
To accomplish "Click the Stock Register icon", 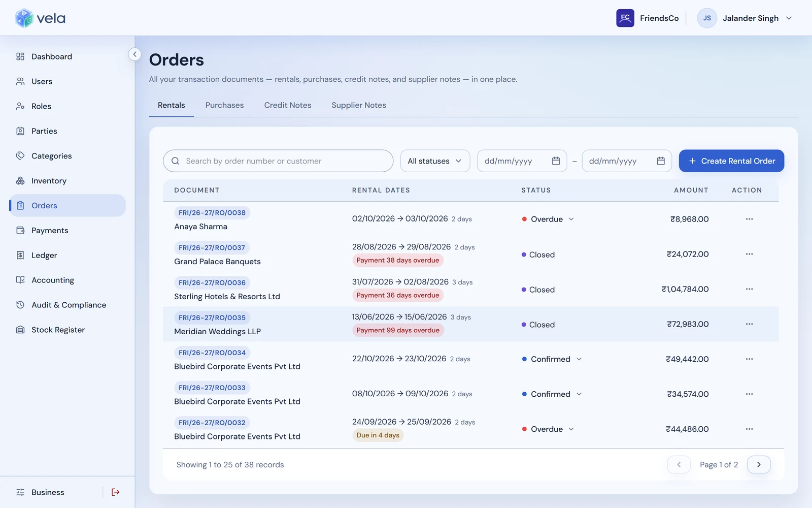I will [x=20, y=330].
